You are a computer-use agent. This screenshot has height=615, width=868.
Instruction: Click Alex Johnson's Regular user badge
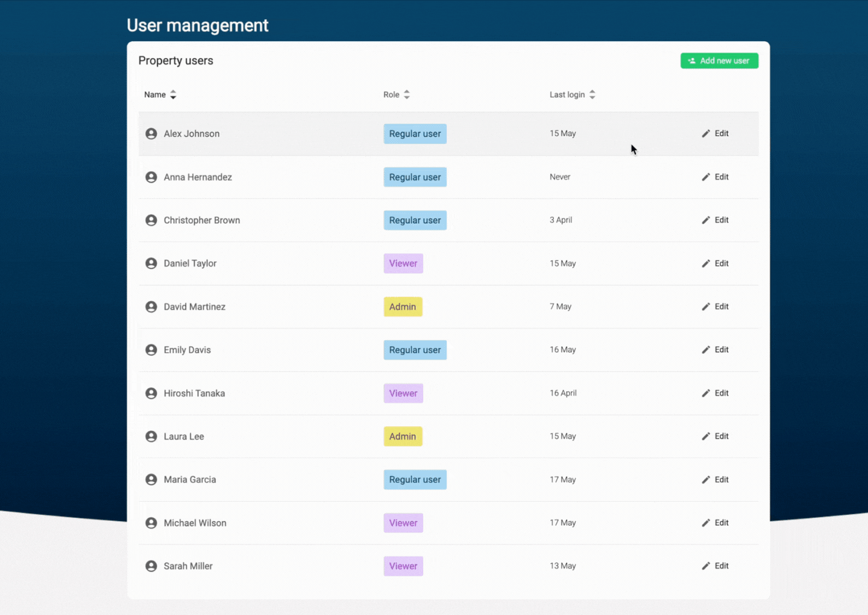415,134
